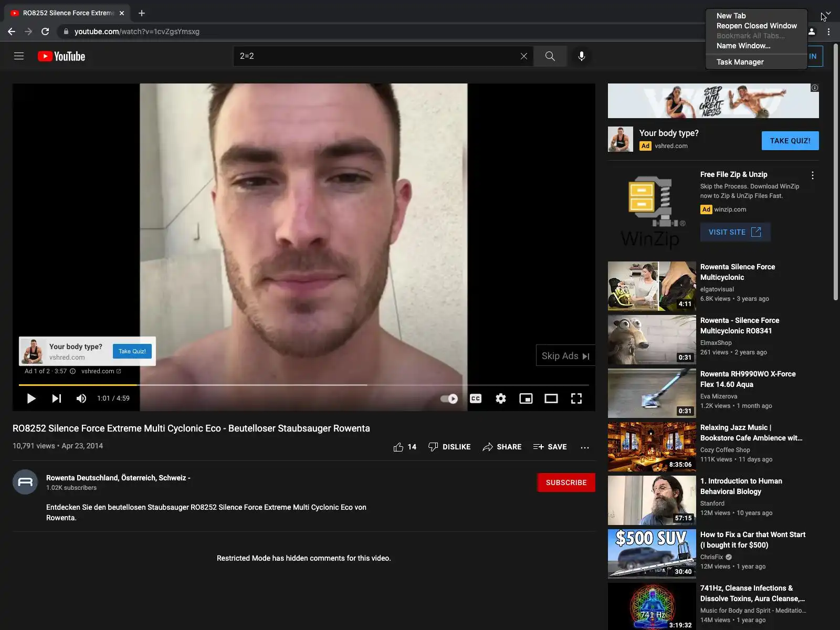
Task: Select New Tab from the context menu
Action: [731, 16]
